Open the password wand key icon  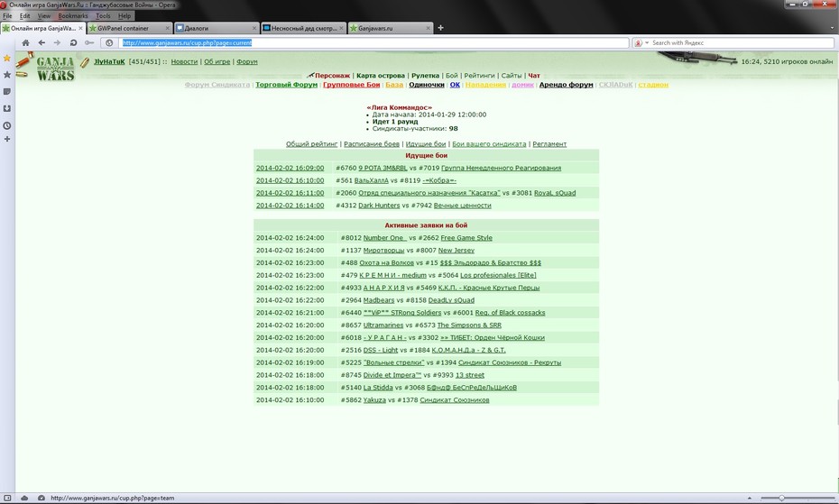pyautogui.click(x=89, y=42)
